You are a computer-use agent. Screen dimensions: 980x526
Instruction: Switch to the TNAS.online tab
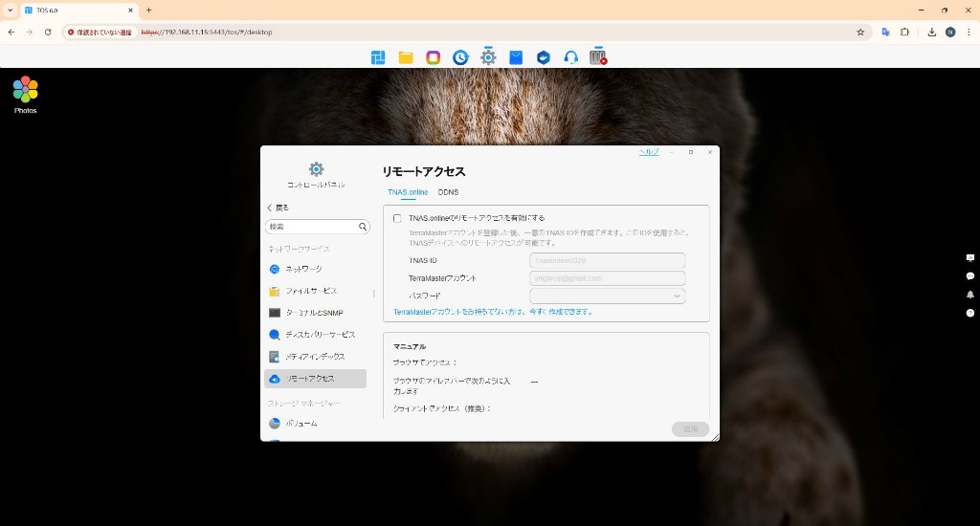[408, 192]
